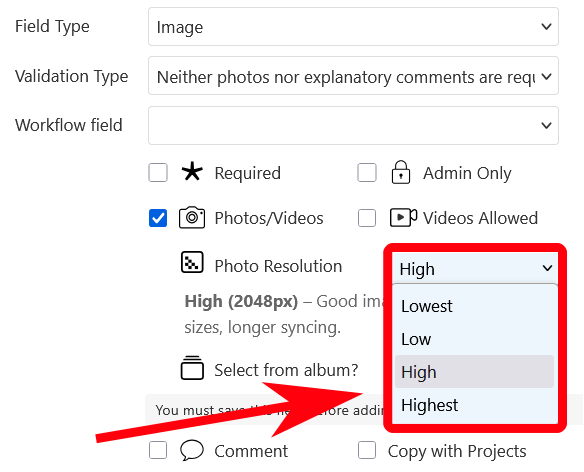Enable the Videos Allowed checkbox
584x472 pixels.
pos(367,218)
